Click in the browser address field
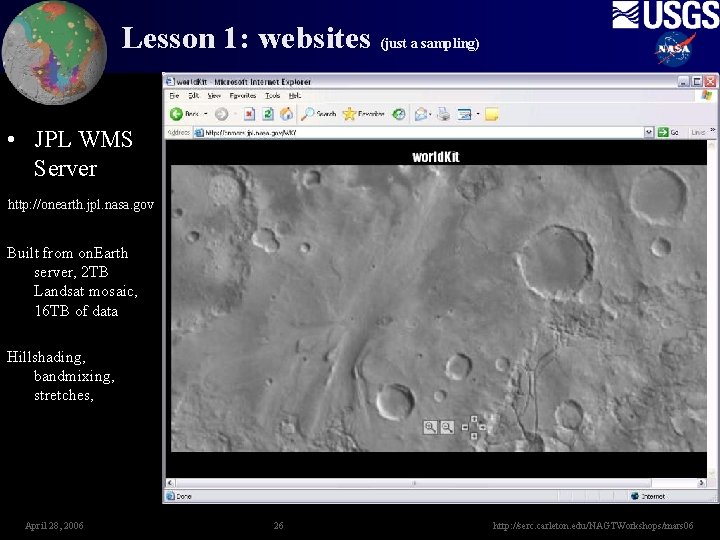 pyautogui.click(x=419, y=133)
